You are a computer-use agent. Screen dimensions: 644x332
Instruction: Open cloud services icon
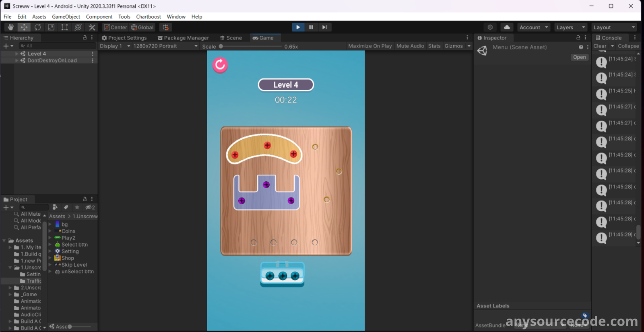click(507, 27)
